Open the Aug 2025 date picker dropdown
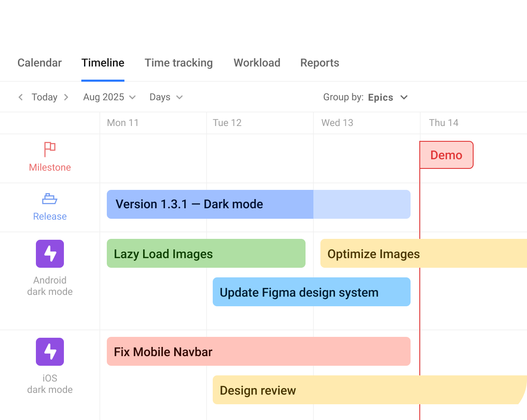This screenshot has height=420, width=527. point(109,97)
